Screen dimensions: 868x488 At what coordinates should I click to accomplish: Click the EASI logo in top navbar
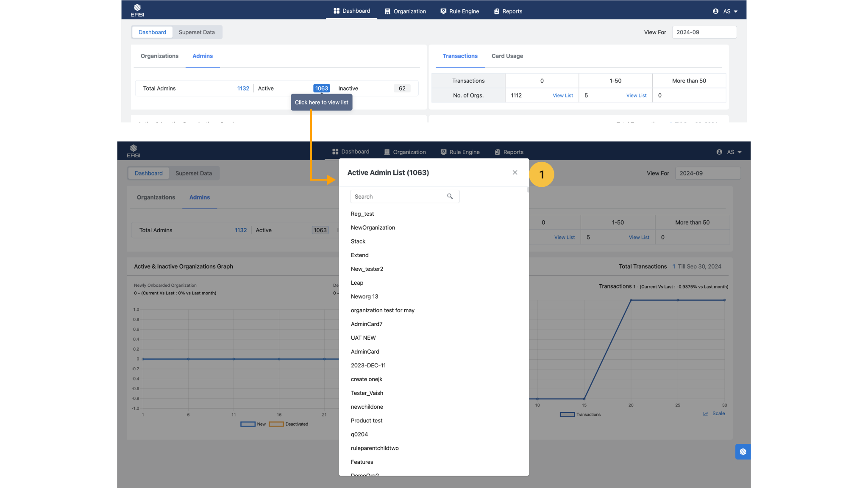(x=137, y=10)
